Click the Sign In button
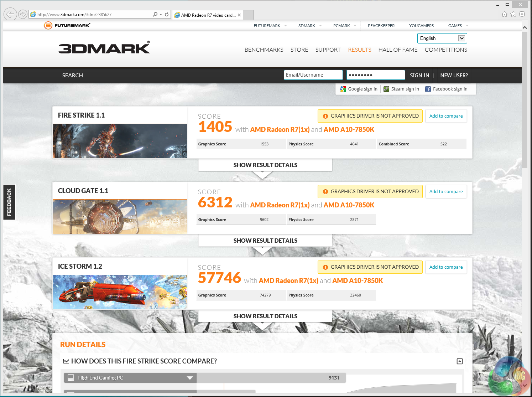 click(x=419, y=76)
